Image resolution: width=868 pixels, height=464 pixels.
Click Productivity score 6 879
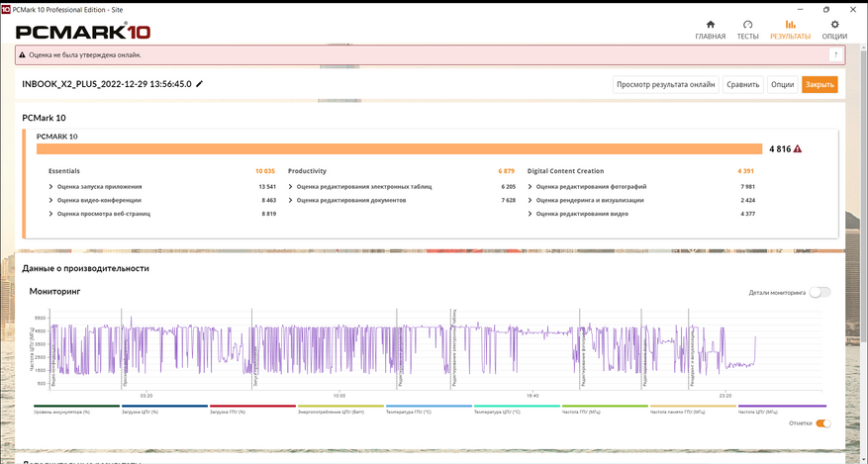pyautogui.click(x=507, y=171)
